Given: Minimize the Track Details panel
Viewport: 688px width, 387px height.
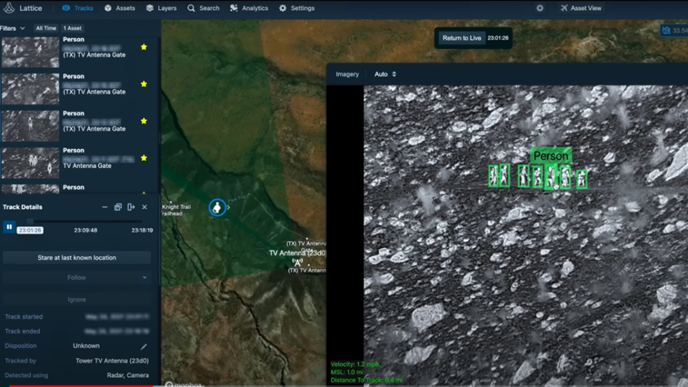Looking at the screenshot, I should (104, 207).
